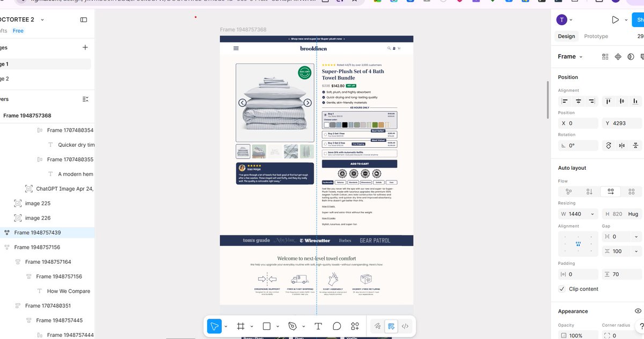
Task: Select the Comment tool
Action: click(x=337, y=326)
